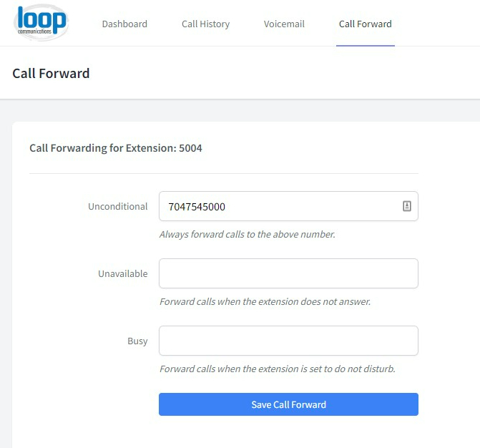Open the contact autofill icon in Unconditional field
This screenshot has height=448, width=480.
[x=406, y=206]
